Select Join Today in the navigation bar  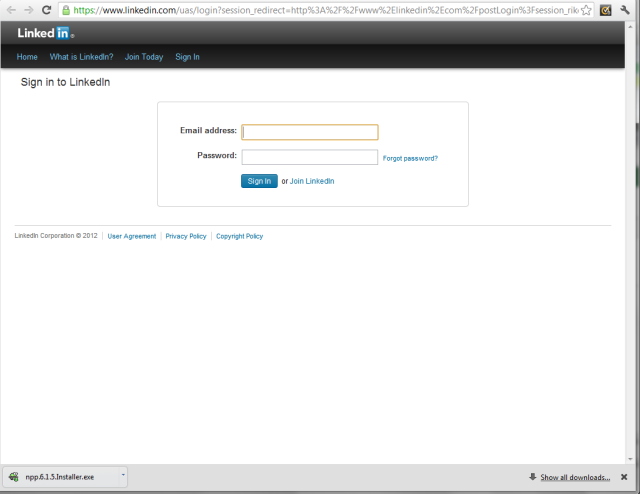pyautogui.click(x=144, y=57)
